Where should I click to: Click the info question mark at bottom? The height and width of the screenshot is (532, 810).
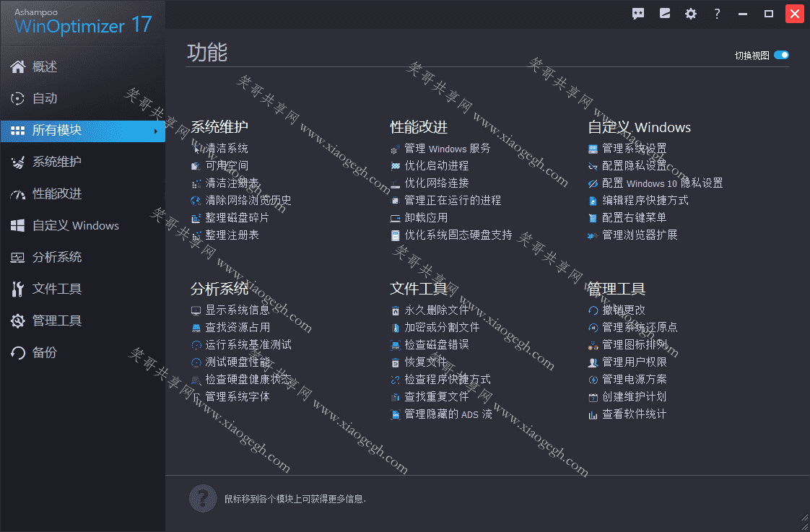point(203,498)
